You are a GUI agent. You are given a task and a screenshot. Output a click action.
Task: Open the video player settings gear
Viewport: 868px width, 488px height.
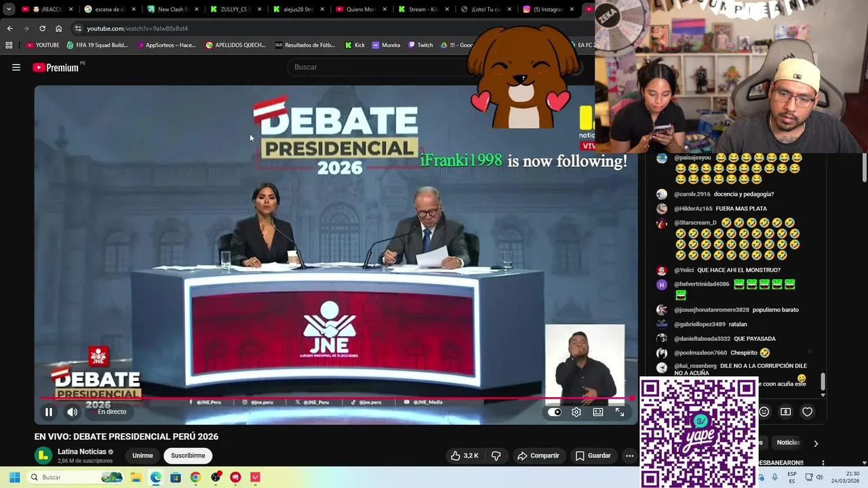[x=576, y=411]
